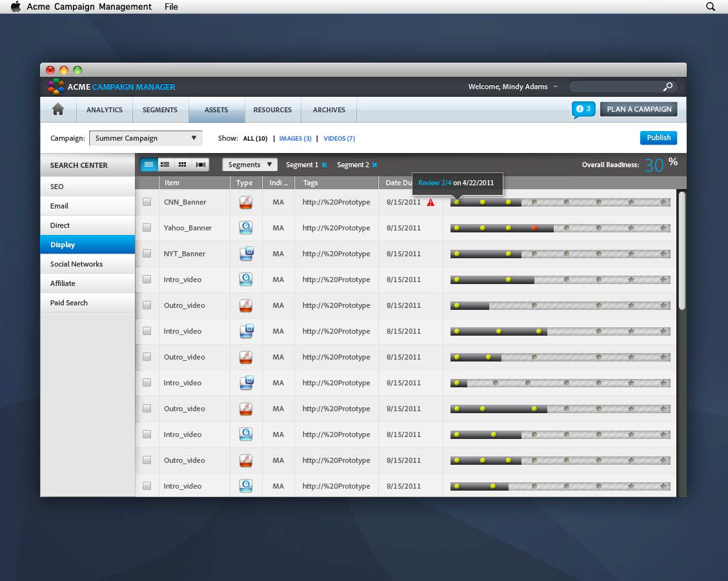Click the ACME logo icon
Image resolution: width=728 pixels, height=581 pixels.
click(56, 87)
